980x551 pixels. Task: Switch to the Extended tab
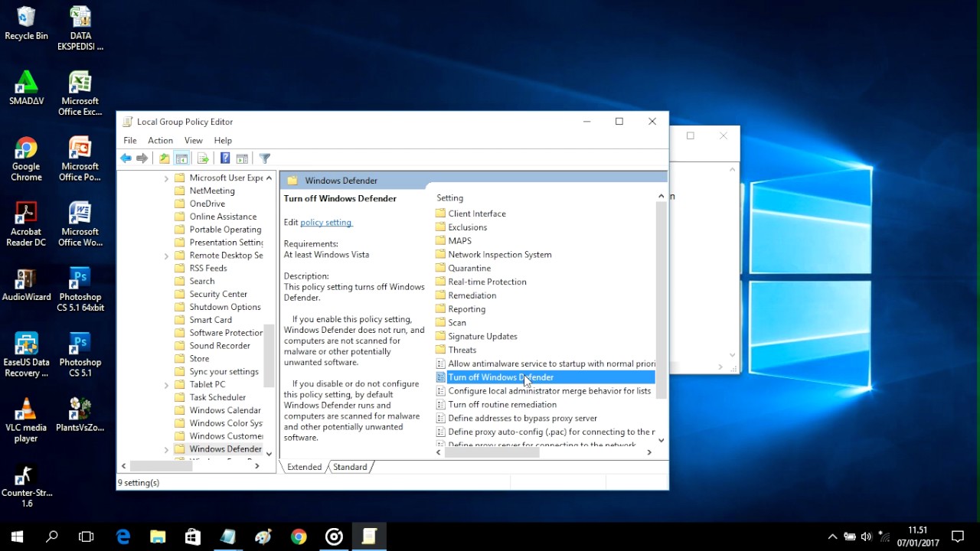[304, 467]
